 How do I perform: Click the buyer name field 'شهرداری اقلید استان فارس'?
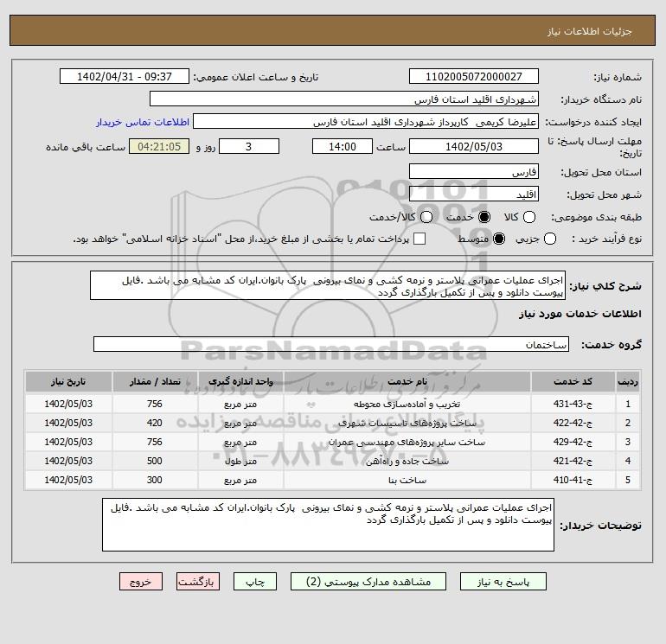coord(344,99)
